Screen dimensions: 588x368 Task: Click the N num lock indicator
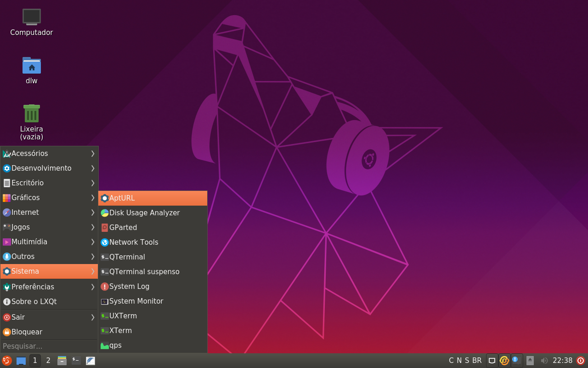tap(459, 361)
